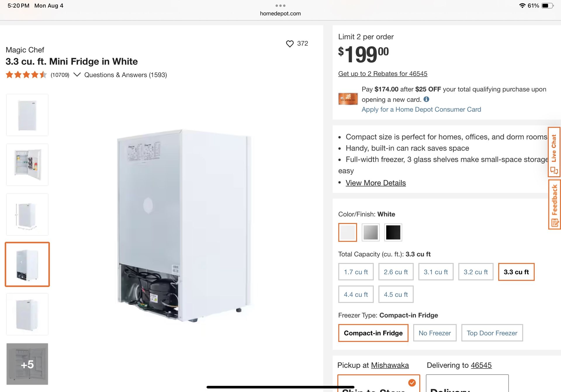Open the +5 additional images view

27,364
